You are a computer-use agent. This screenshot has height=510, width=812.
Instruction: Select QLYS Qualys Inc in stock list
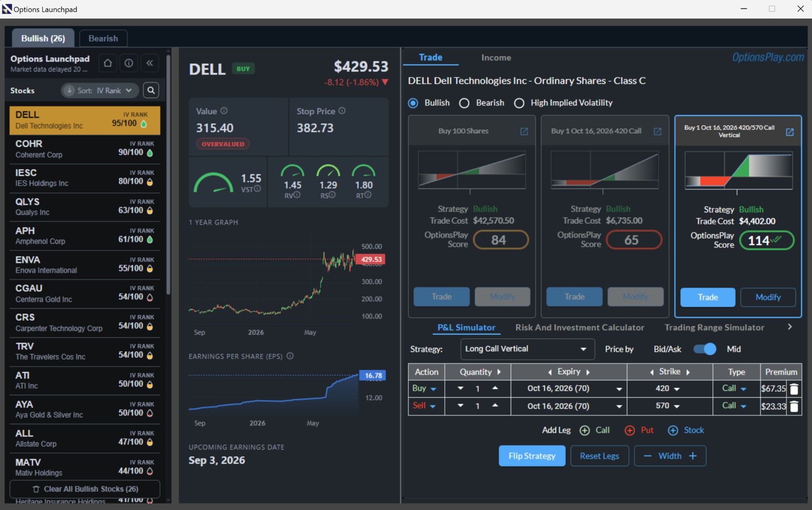85,207
